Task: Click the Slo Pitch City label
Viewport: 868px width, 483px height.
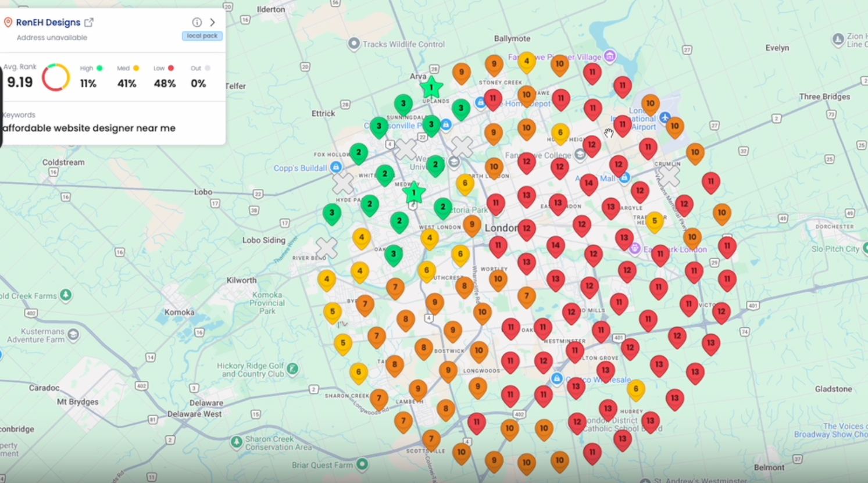Action: coord(835,249)
